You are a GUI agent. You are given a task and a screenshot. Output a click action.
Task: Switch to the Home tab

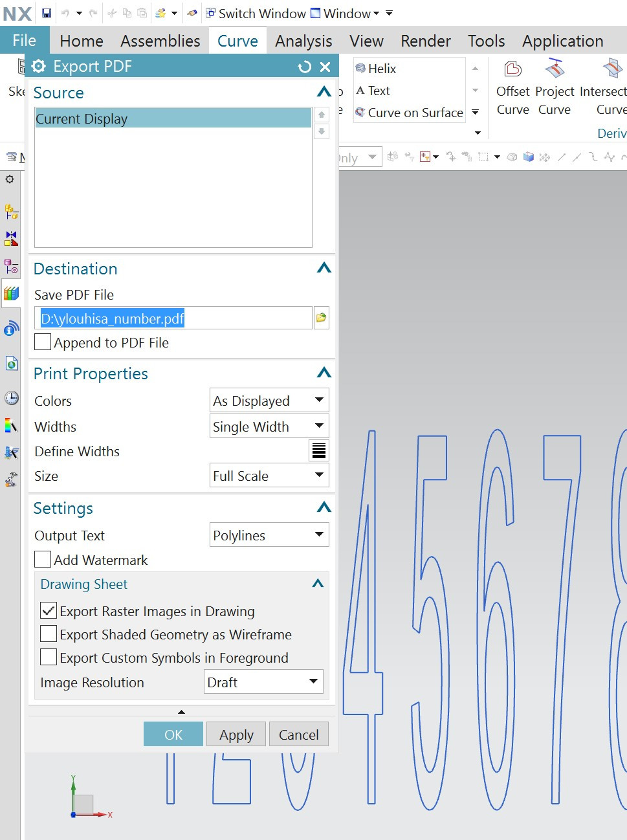tap(82, 41)
